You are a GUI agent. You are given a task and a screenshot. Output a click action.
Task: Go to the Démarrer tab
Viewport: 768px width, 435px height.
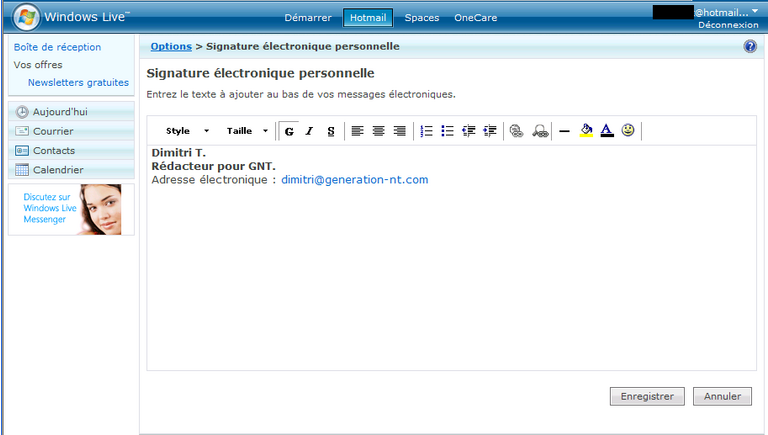(308, 18)
